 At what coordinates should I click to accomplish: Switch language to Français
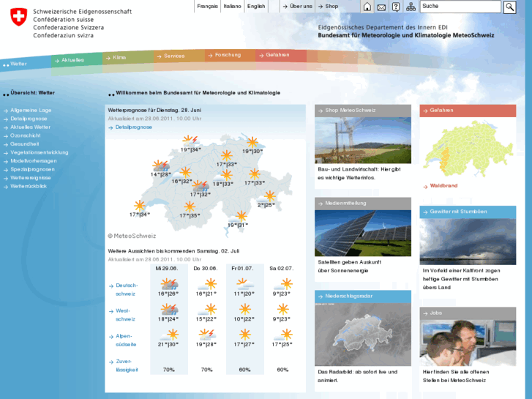pyautogui.click(x=207, y=6)
